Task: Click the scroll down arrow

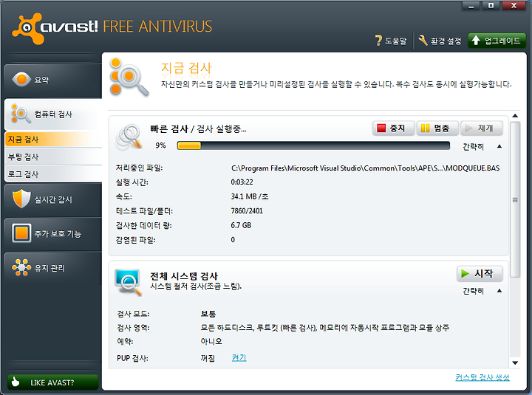Action: 515,363
